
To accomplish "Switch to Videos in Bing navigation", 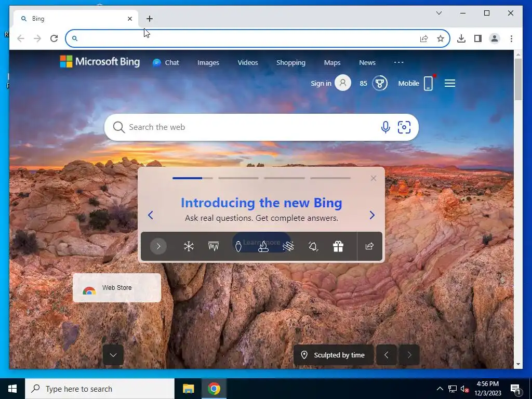I will (248, 62).
